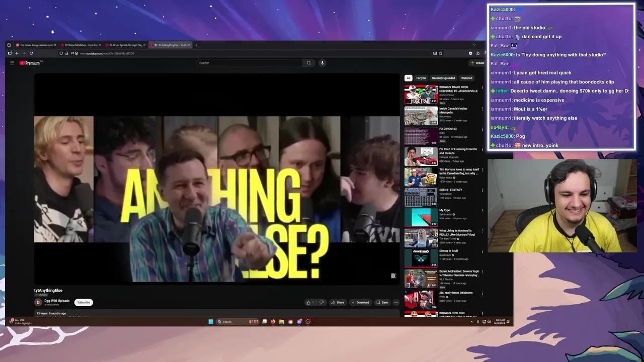This screenshot has height=362, width=644.
Task: Click the tytAnythingElse video player
Action: pyautogui.click(x=217, y=179)
